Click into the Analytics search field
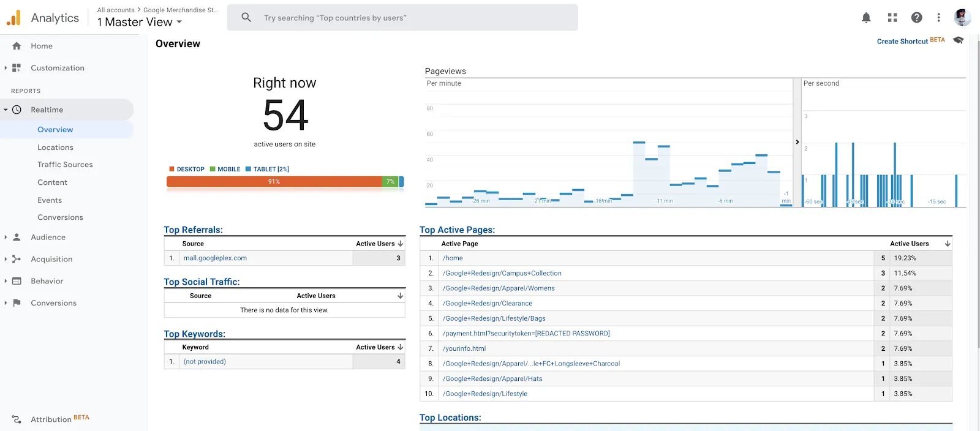 point(402,17)
